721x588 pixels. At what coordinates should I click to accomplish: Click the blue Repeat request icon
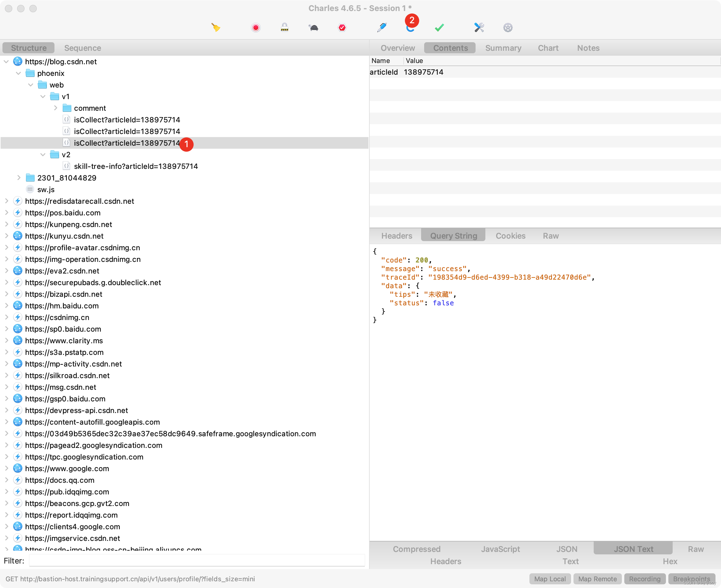pos(410,28)
